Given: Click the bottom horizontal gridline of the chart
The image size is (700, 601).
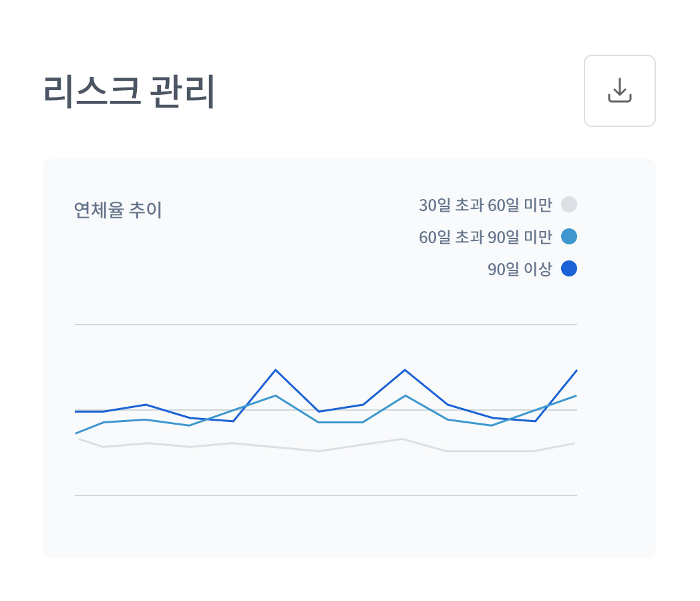Looking at the screenshot, I should (325, 495).
